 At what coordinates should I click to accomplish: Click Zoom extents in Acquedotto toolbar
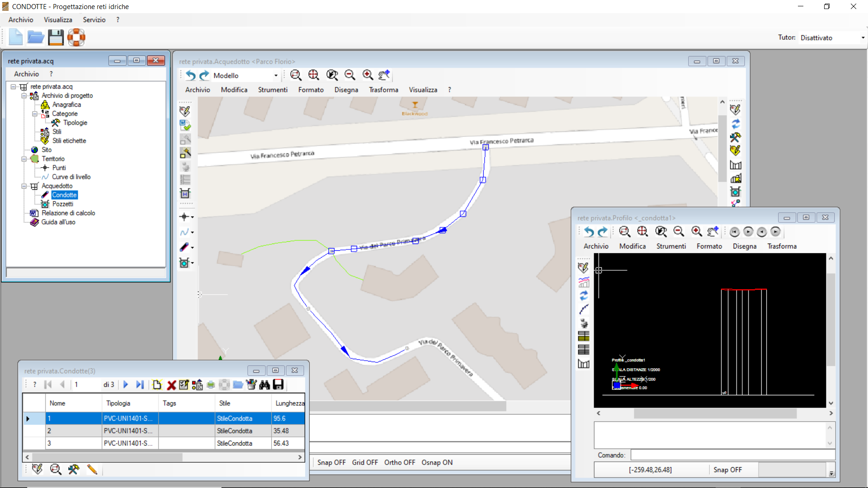[314, 75]
